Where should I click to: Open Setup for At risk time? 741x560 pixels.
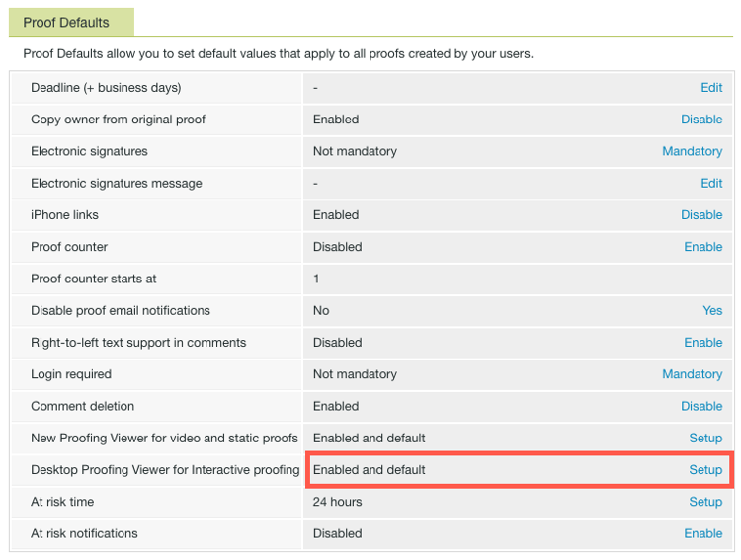[705, 502]
